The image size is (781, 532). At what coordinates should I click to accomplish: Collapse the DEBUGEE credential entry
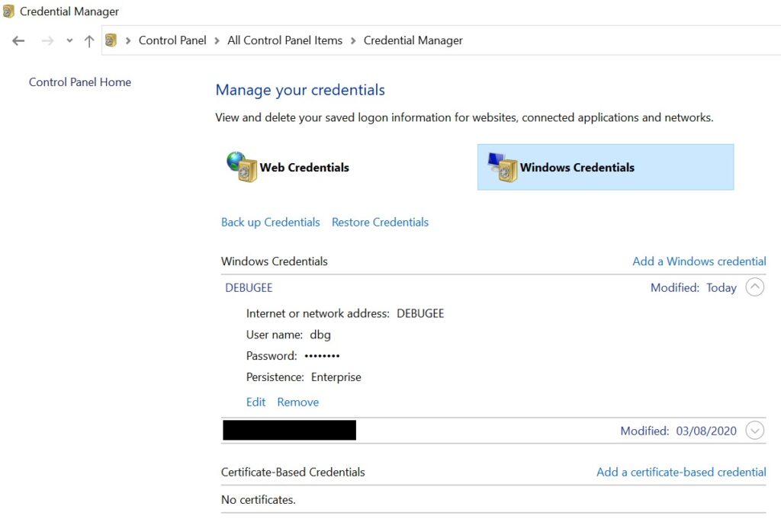pos(754,287)
